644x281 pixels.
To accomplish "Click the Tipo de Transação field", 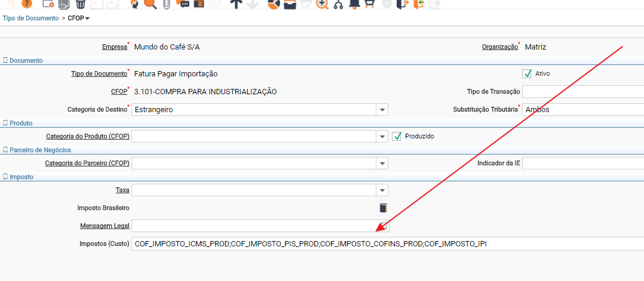I will [x=583, y=91].
